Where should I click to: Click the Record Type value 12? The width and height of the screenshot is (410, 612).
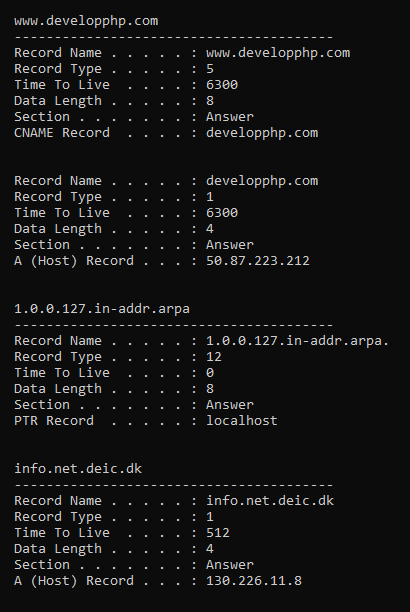(214, 357)
